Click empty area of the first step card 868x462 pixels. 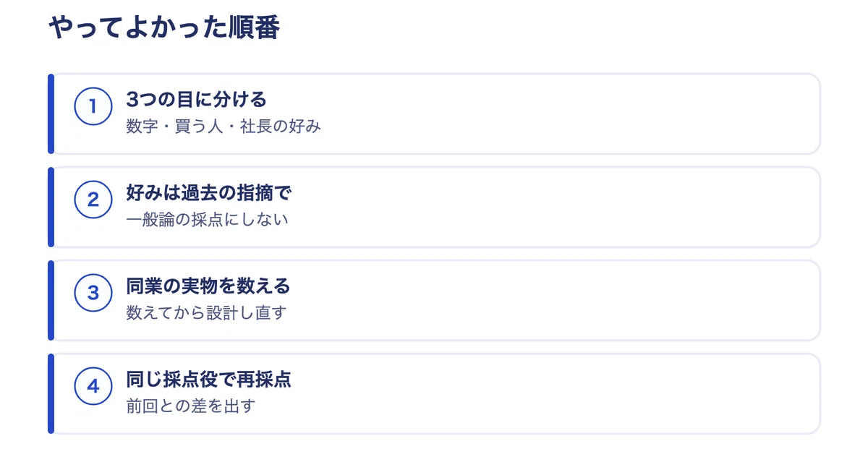(564, 114)
